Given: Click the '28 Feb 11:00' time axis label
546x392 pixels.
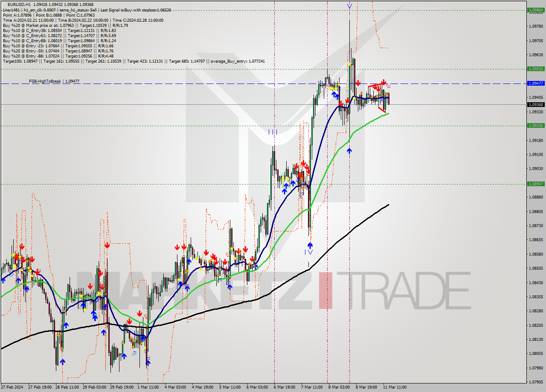Looking at the screenshot, I should tap(67, 387).
